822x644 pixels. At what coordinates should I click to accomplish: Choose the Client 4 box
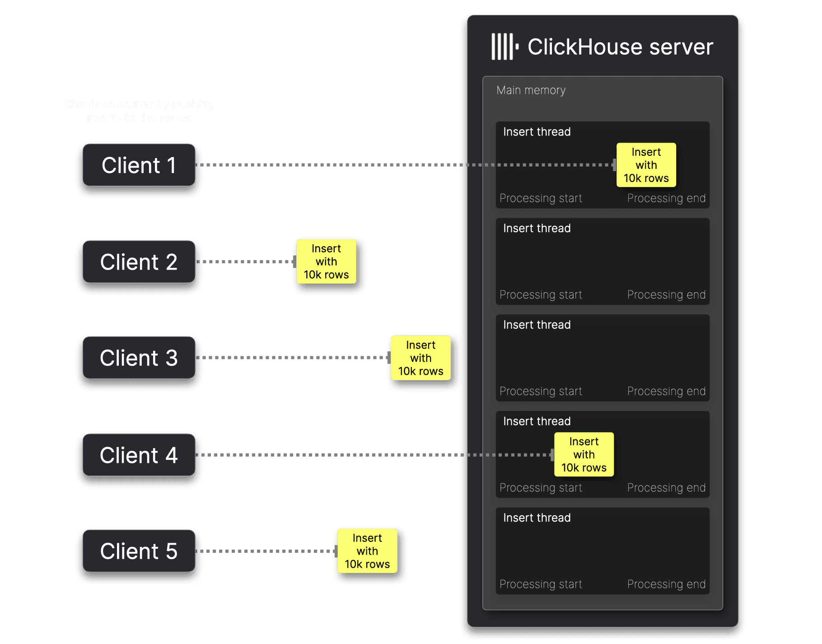point(139,455)
